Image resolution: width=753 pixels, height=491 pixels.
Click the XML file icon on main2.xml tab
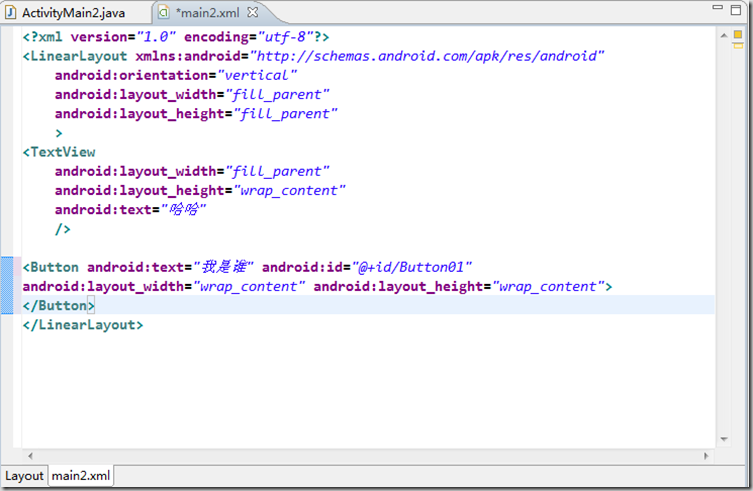(x=163, y=13)
